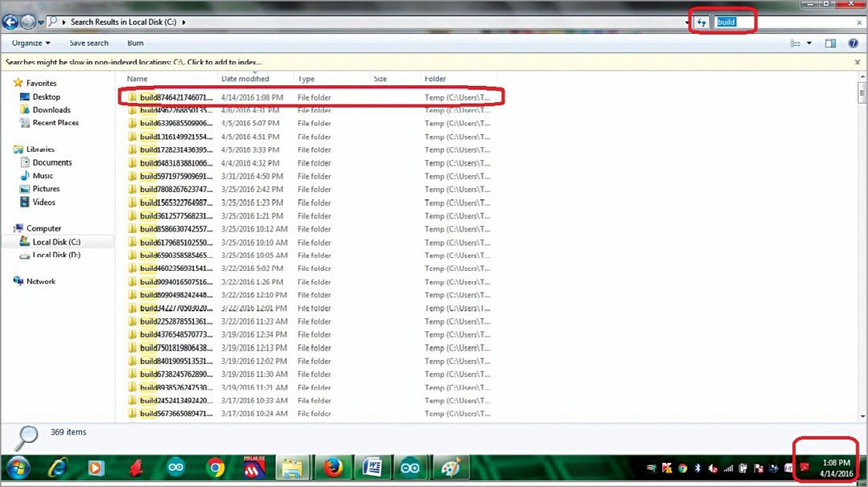Open recent pages dropdown beside navigation arrows
Image resolution: width=868 pixels, height=487 pixels.
tap(40, 22)
